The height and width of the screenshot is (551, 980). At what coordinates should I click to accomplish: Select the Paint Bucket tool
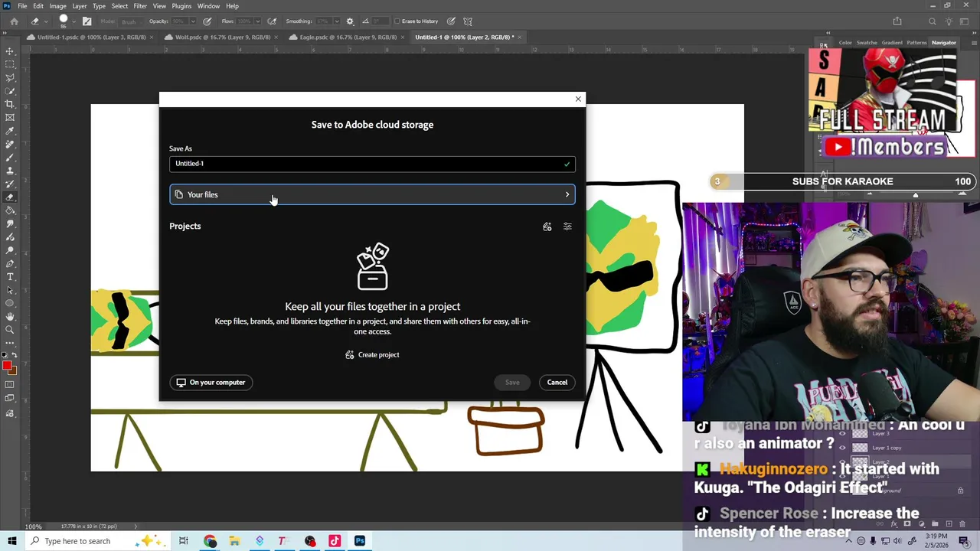10,210
